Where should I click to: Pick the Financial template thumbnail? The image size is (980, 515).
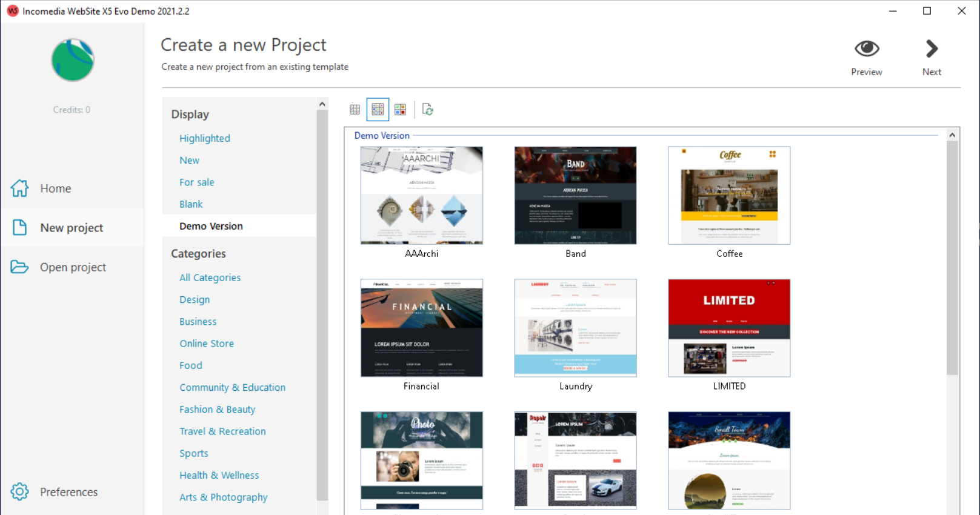(422, 328)
